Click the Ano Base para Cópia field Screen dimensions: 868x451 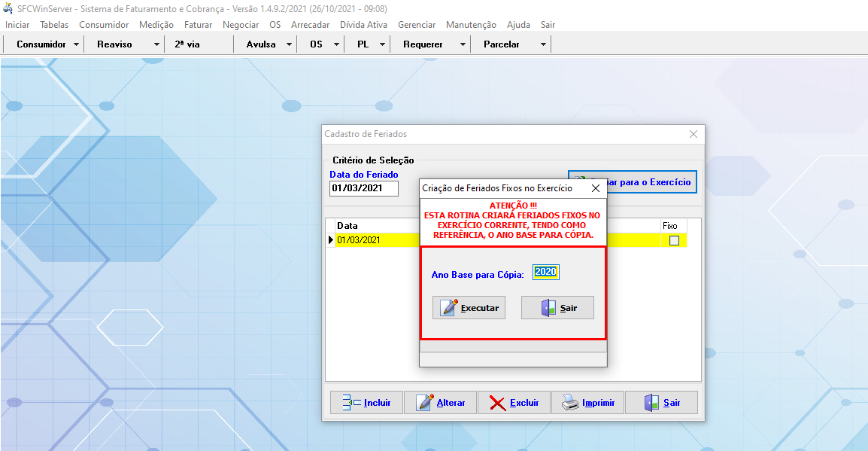click(x=546, y=273)
